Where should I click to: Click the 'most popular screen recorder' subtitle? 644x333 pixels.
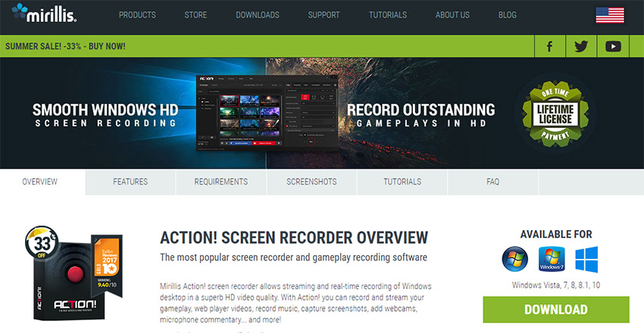[294, 257]
